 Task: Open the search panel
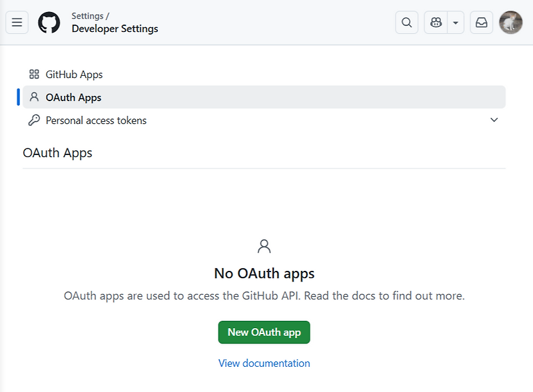(x=406, y=22)
